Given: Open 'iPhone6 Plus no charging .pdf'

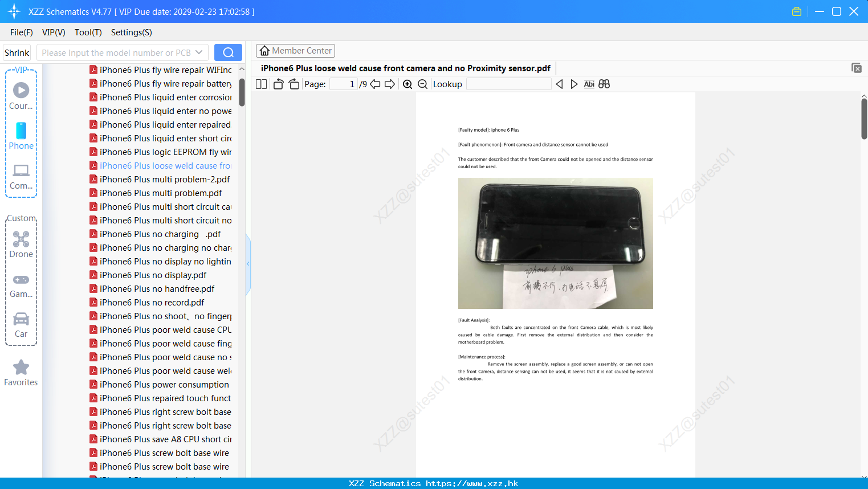Looking at the screenshot, I should click(155, 234).
